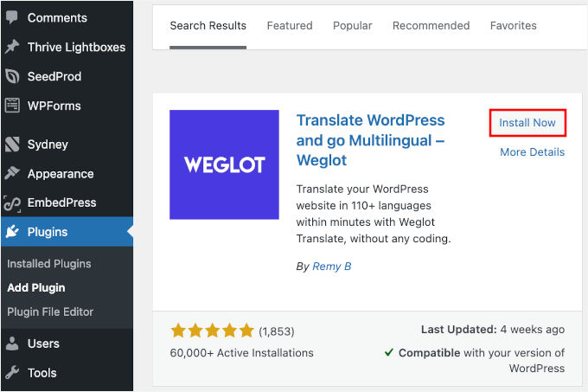Click the Tools wrench icon

[12, 373]
